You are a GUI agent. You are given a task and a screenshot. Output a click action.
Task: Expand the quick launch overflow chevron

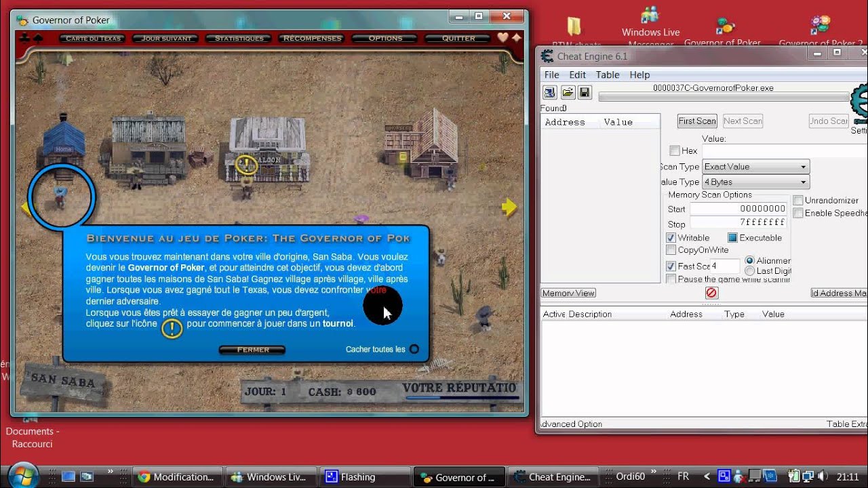coord(111,470)
